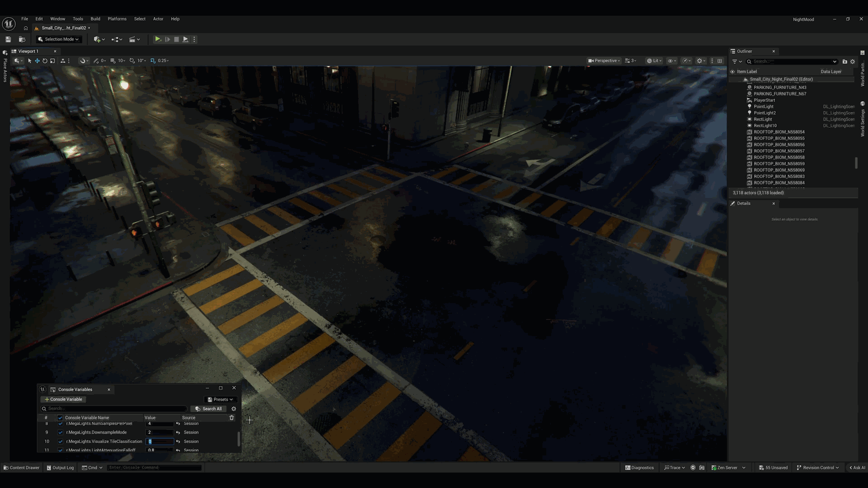Toggle the header select-all variables checkbox
Screen dimensions: 868x488
tap(60, 418)
